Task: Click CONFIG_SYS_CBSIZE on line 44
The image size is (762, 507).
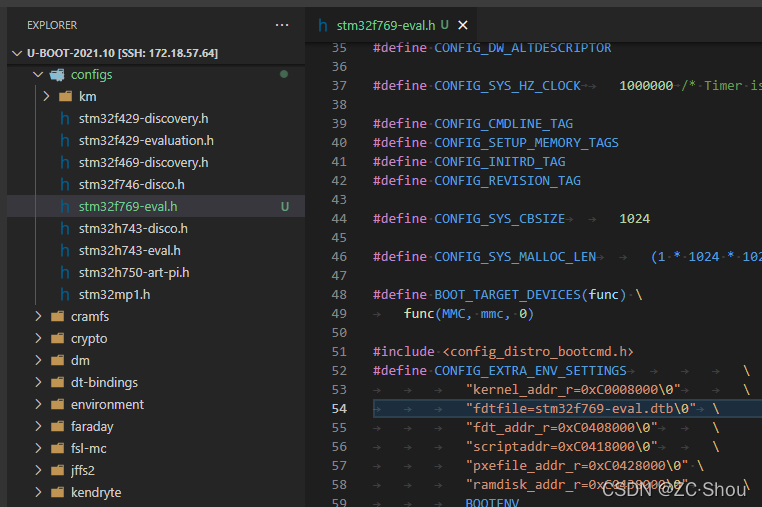Action: click(x=500, y=219)
